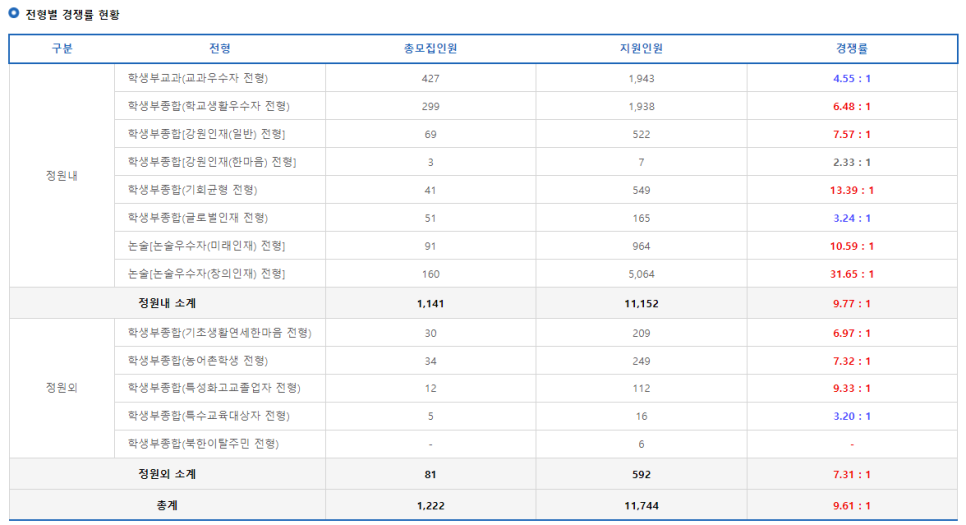966x525 pixels.
Task: Click the 549 applicants cell
Action: [x=641, y=190]
